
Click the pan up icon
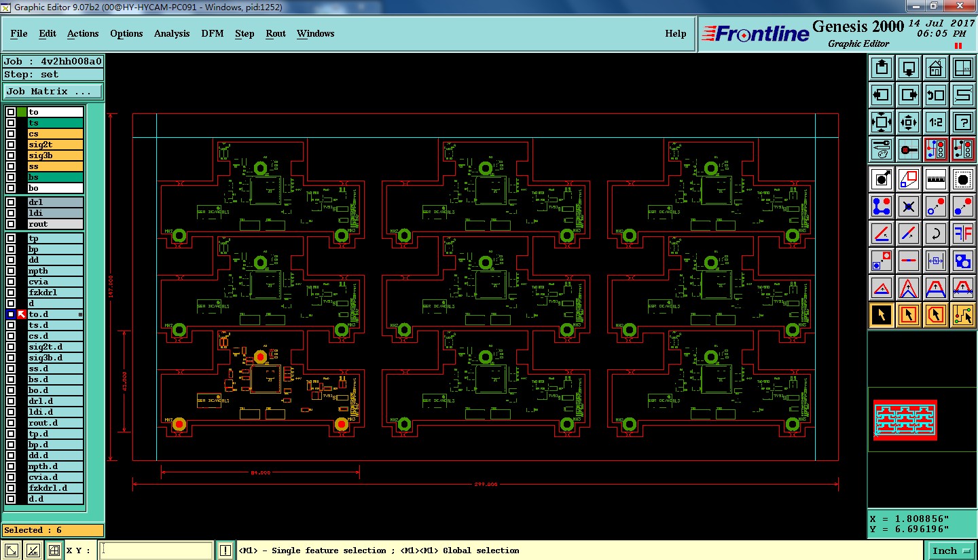(x=882, y=68)
